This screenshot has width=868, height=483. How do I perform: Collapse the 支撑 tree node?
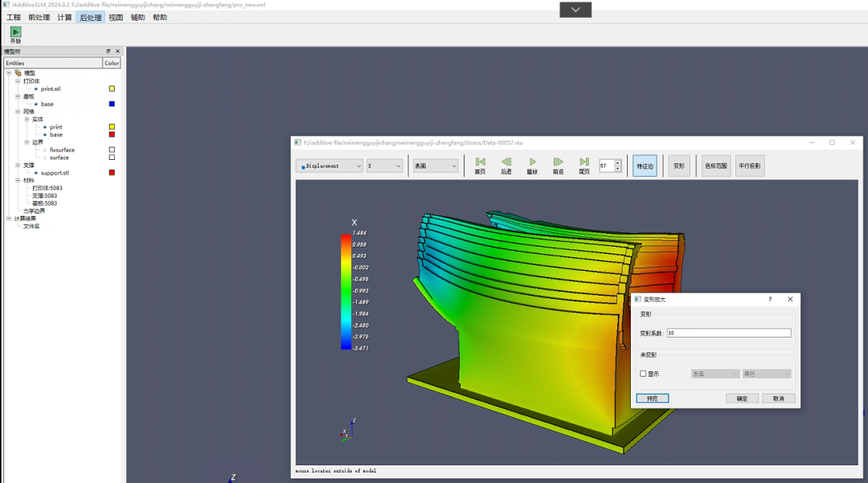click(x=18, y=165)
